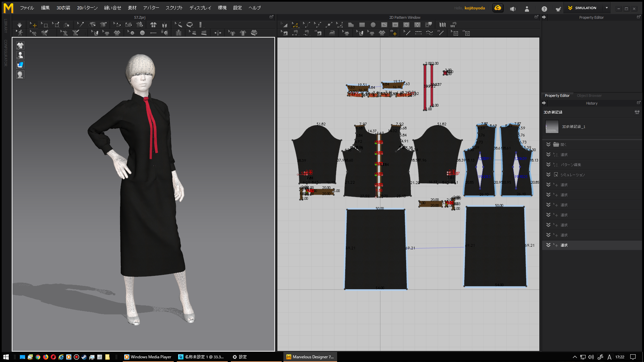Viewport: 644px width, 362px height.
Task: Select the 3D衣装記録_1 thumbnail
Action: pyautogui.click(x=552, y=127)
